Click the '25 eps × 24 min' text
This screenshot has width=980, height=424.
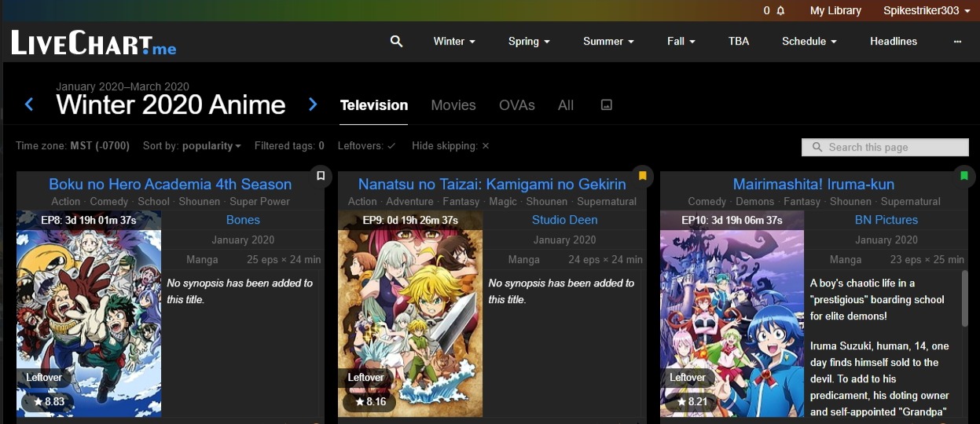284,259
